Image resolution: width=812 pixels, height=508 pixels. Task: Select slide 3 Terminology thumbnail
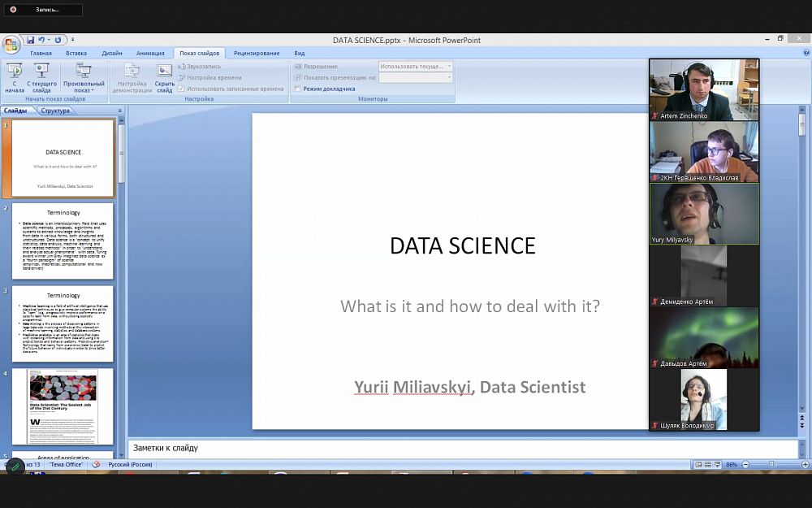point(63,323)
